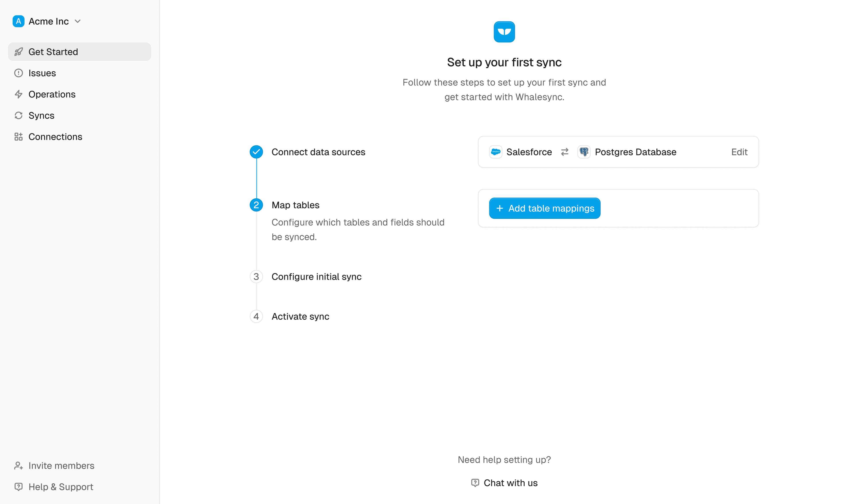Open Chat with us
Screen dimensions: 849x504
[x=511, y=483]
